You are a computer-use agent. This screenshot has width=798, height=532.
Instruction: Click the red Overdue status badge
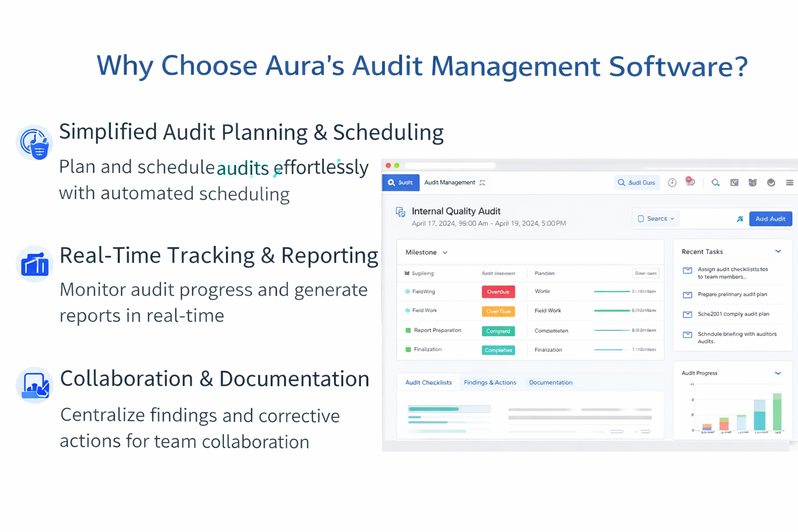click(x=498, y=292)
